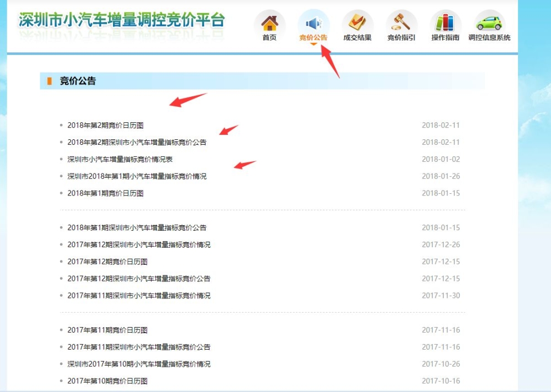Click the date 2017-12-26
Screen dimensions: 551x392
(x=441, y=244)
